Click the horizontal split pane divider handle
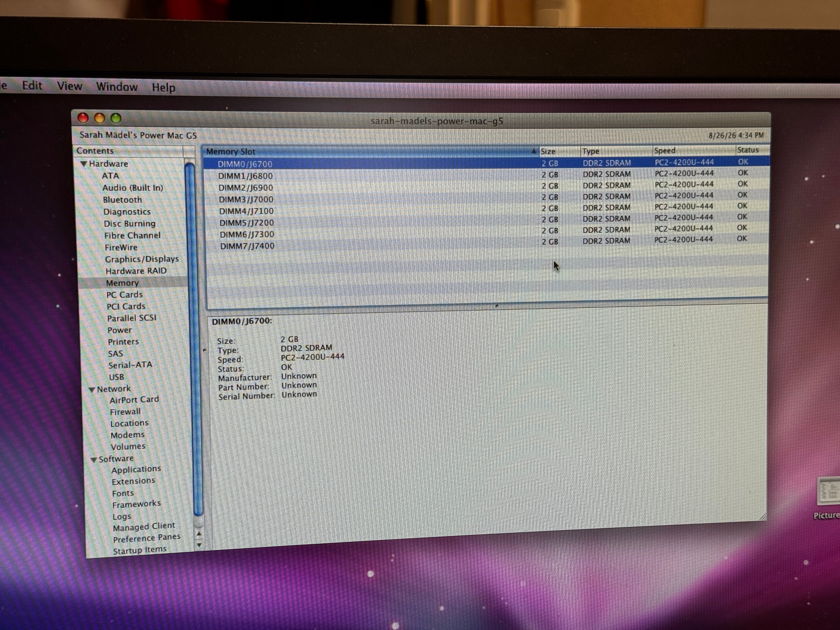 click(x=497, y=305)
